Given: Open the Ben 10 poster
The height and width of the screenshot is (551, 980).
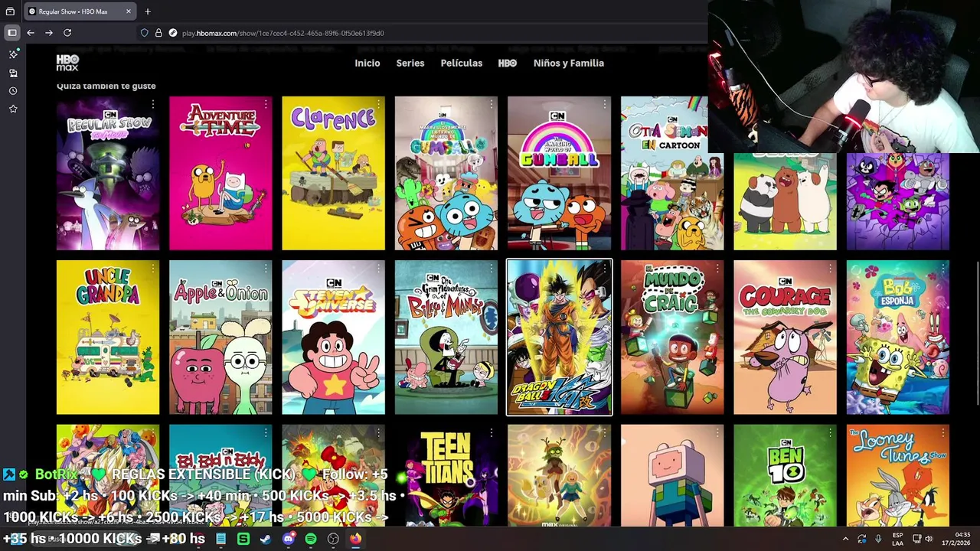Looking at the screenshot, I should pos(785,476).
